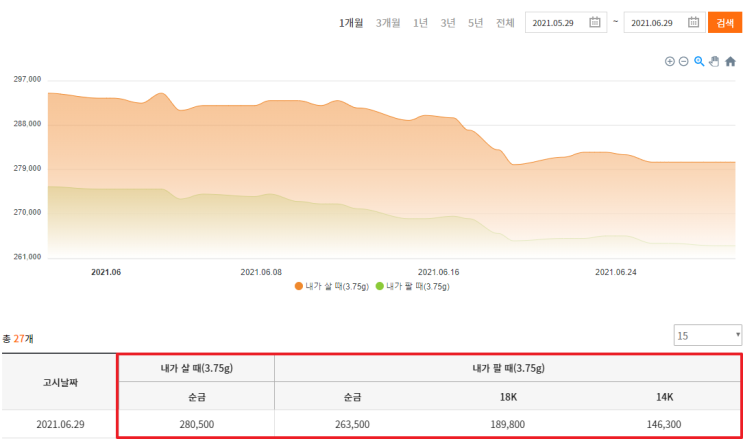743x439 pixels.
Task: Open the start date calendar icon
Action: coord(595,22)
